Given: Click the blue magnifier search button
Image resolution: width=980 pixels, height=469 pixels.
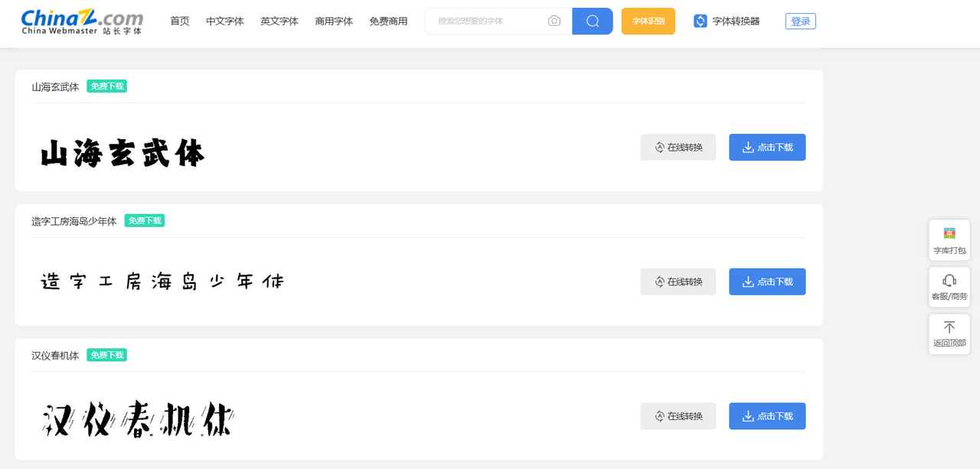Looking at the screenshot, I should (592, 21).
